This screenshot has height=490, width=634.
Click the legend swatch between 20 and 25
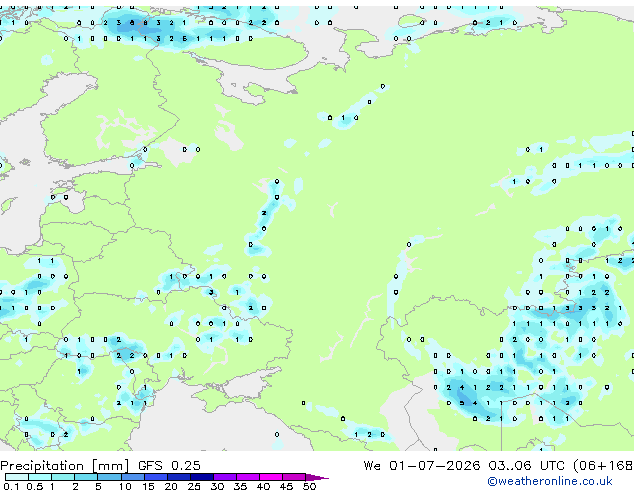pos(179,477)
